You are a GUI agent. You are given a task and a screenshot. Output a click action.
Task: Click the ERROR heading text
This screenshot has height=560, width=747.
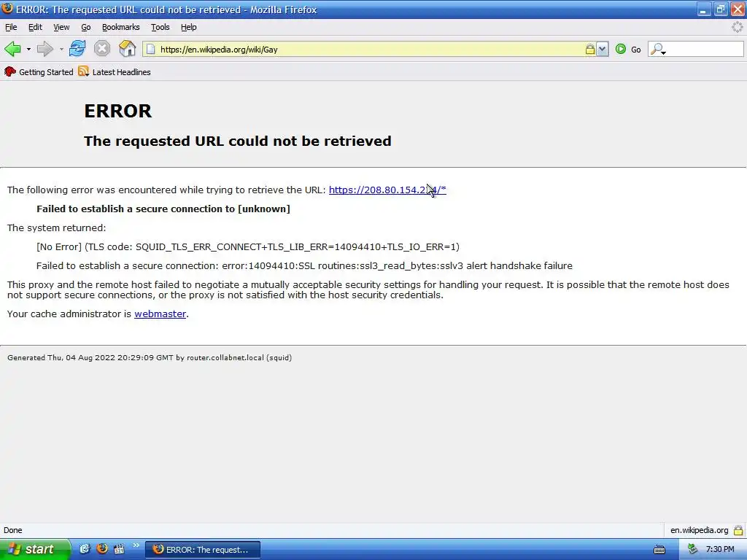117,111
